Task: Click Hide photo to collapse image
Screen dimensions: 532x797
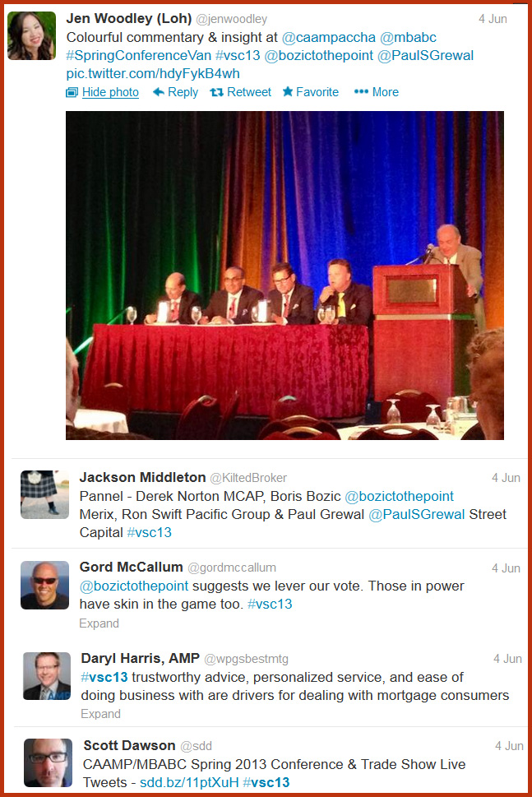Action: (x=110, y=92)
